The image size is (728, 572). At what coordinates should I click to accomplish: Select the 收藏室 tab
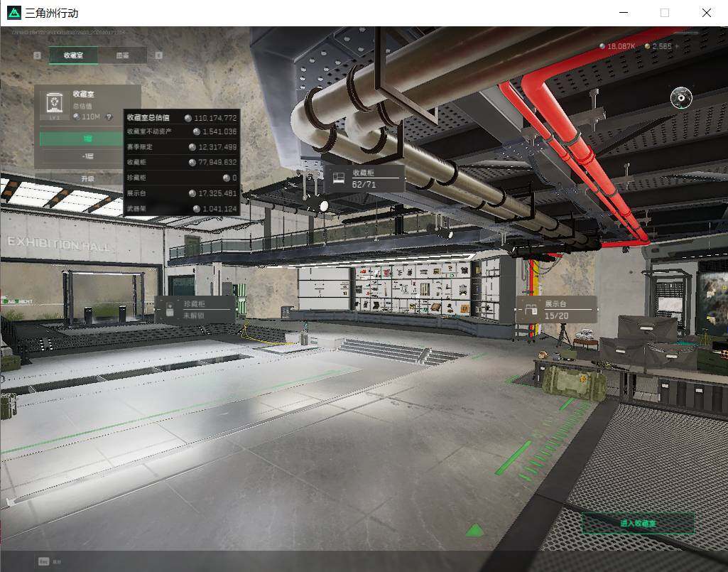coord(73,55)
